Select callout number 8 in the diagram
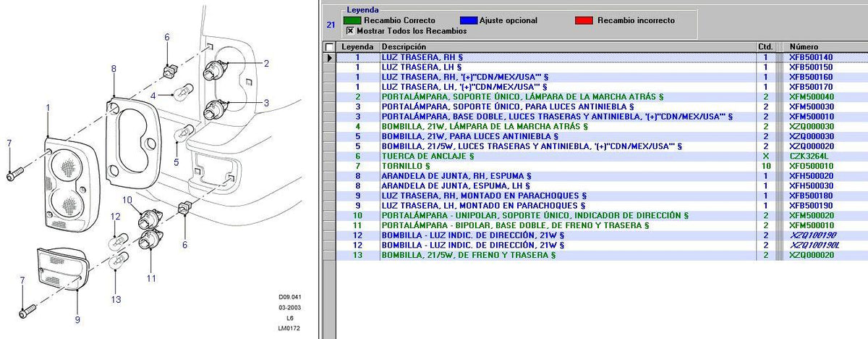This screenshot has height=339, width=868. click(x=114, y=68)
